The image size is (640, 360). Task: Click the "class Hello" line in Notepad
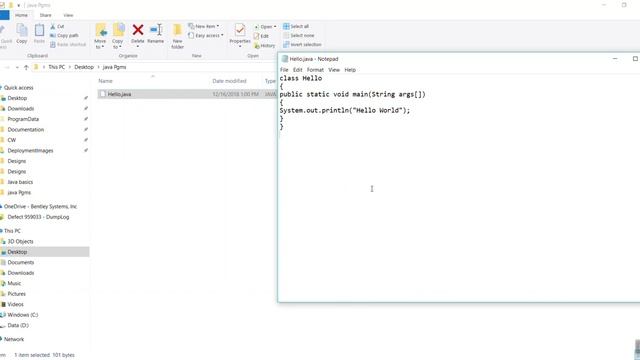pos(301,78)
